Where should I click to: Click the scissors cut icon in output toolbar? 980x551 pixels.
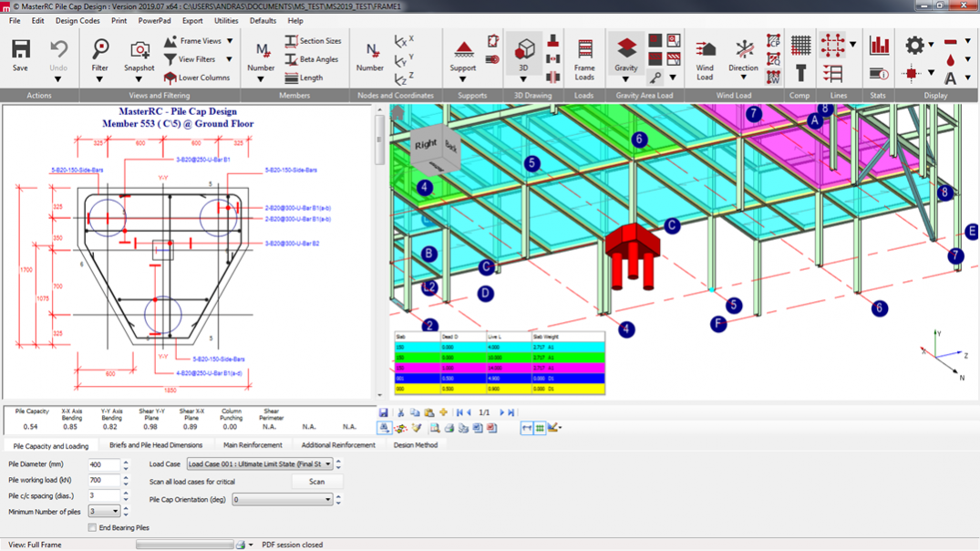400,412
